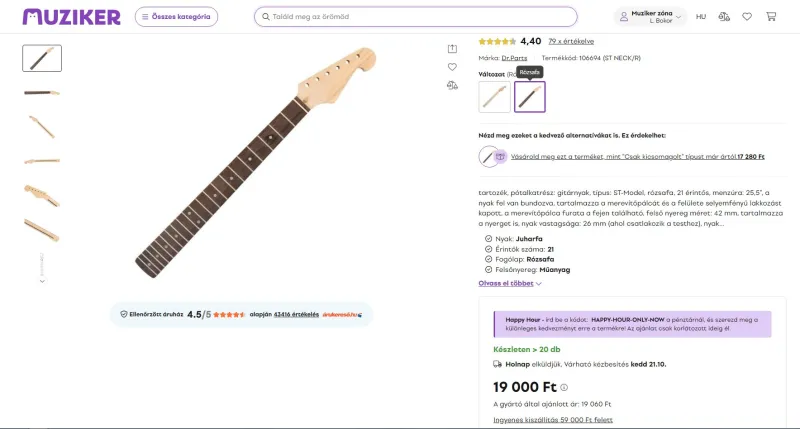The width and height of the screenshot is (800, 429).
Task: Expand the Muziker zóna account dropdown
Action: 650,17
